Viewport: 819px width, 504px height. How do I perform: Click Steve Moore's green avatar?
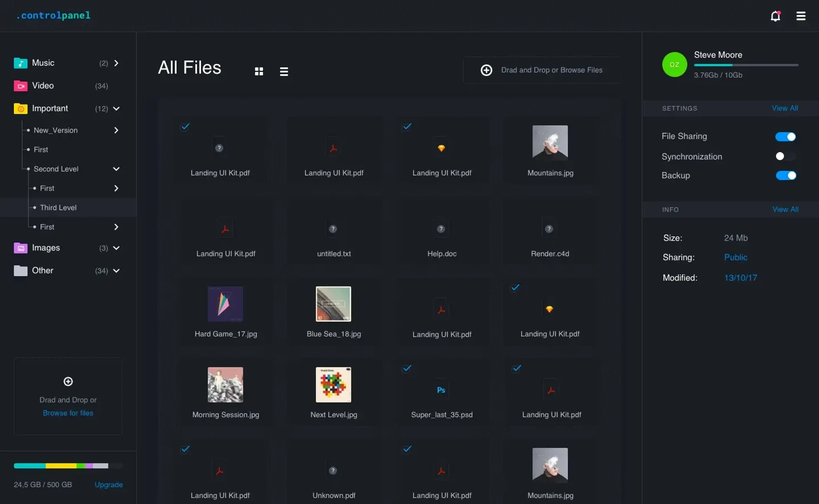[x=674, y=65]
